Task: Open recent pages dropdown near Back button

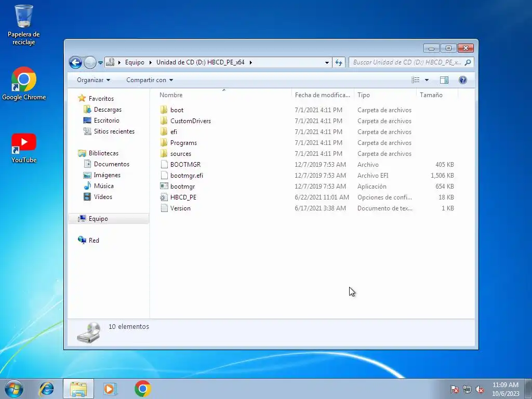Action: pos(100,63)
